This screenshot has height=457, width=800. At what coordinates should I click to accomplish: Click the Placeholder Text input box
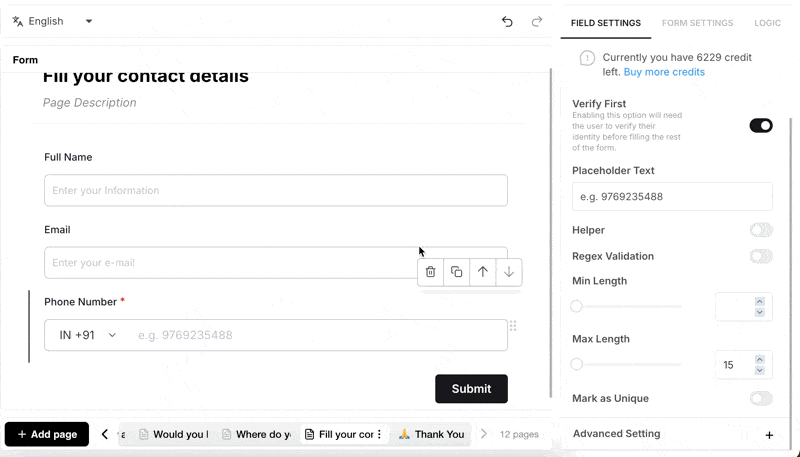pos(672,196)
